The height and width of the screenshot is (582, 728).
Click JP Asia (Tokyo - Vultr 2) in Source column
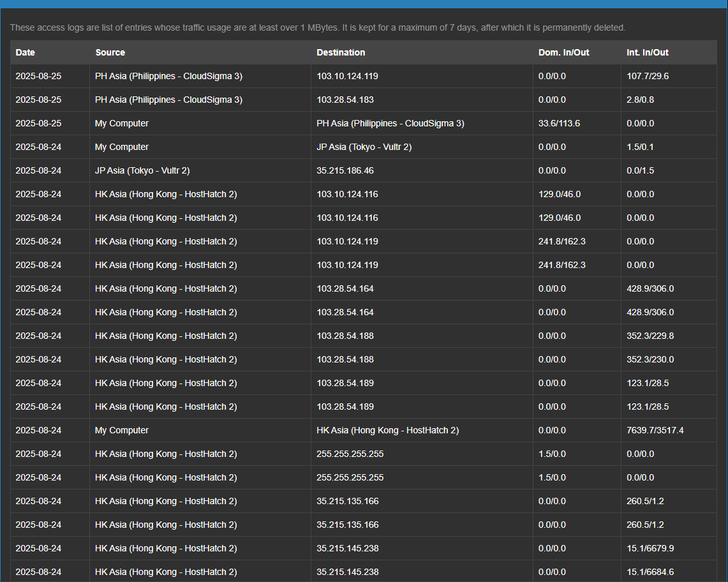point(142,170)
